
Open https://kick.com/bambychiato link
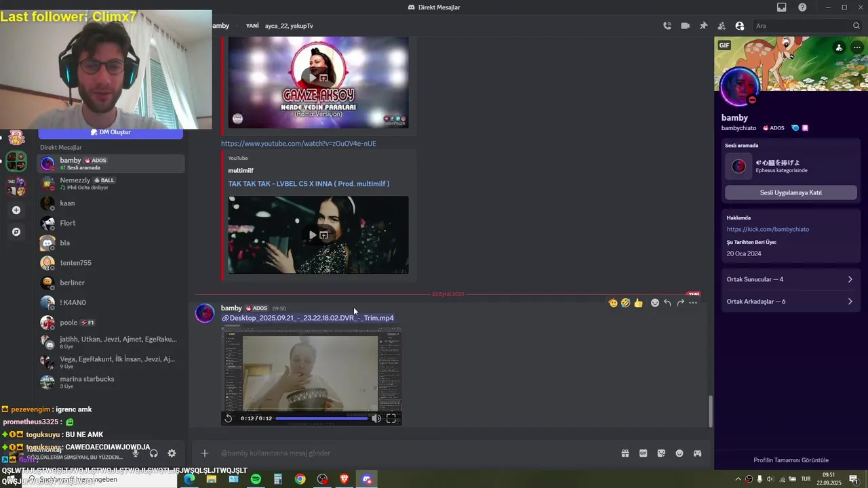768,229
